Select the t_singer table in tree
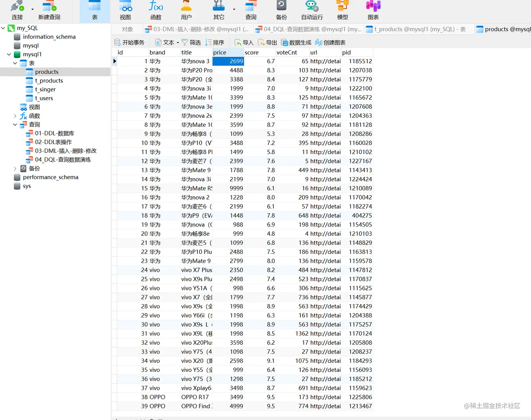This screenshot has height=420, width=531. click(45, 90)
